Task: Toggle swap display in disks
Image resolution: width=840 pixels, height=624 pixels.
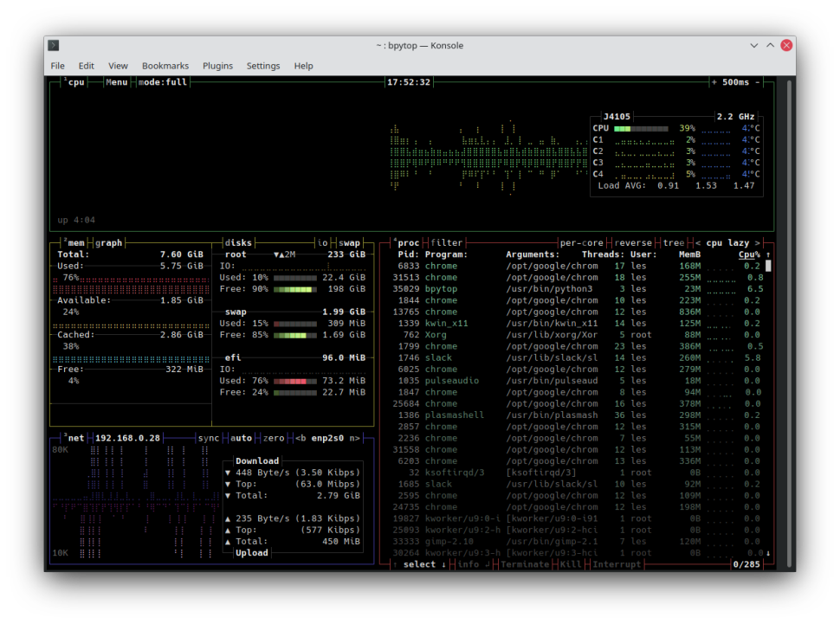Action: 349,242
